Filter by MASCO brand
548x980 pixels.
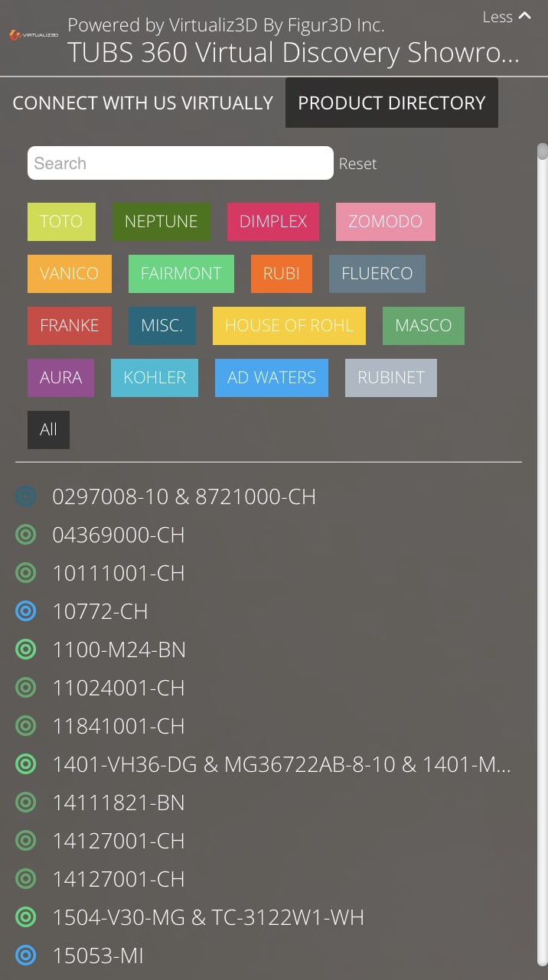tap(423, 326)
